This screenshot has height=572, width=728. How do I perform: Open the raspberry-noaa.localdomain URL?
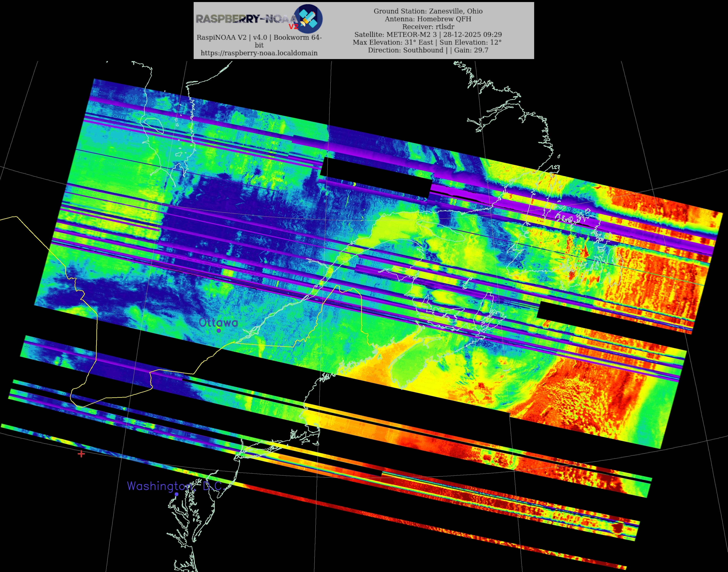(259, 53)
